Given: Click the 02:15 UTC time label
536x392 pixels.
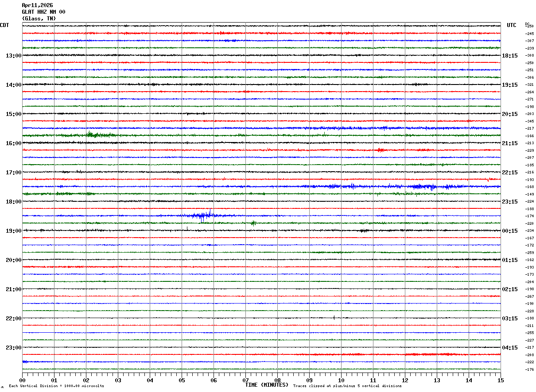Looking at the screenshot, I should click(x=510, y=289).
